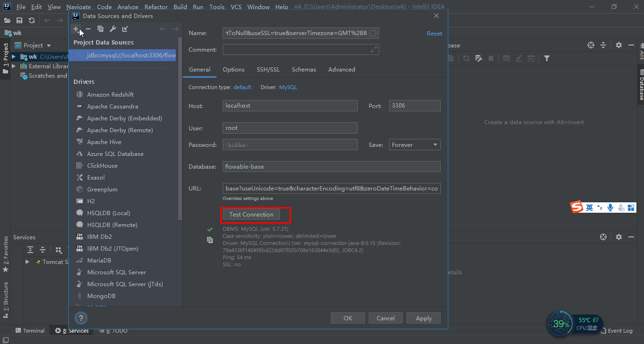Switch to the SSH/SSL tab
This screenshot has width=644, height=344.
click(x=268, y=70)
